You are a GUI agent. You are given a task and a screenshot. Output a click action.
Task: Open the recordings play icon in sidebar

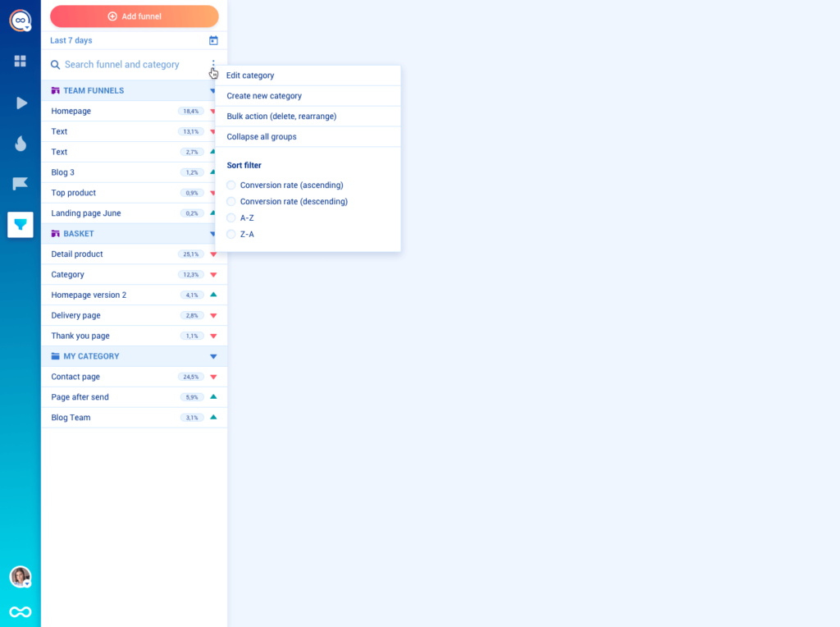click(21, 103)
